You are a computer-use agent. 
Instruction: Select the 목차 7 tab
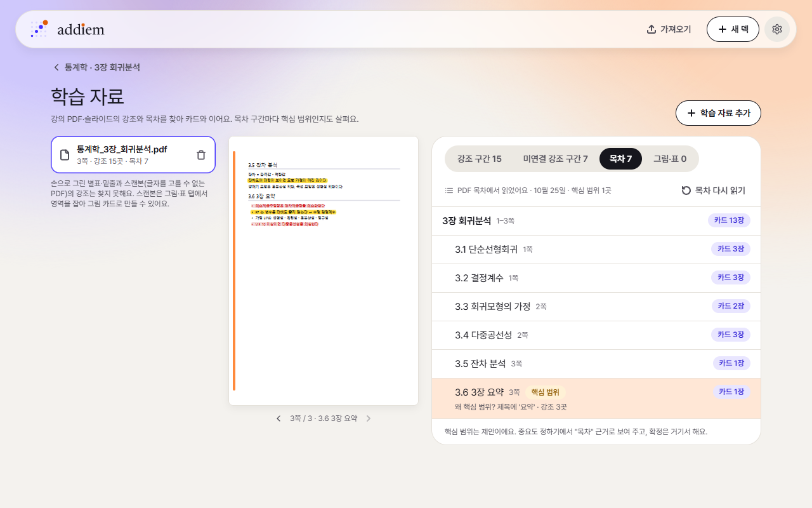pyautogui.click(x=620, y=159)
